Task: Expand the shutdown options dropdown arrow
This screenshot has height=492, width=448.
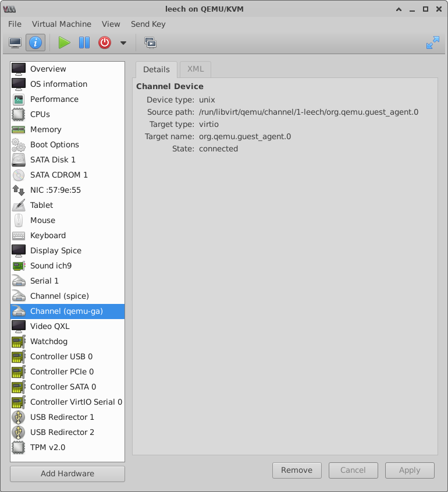Action: (x=123, y=43)
